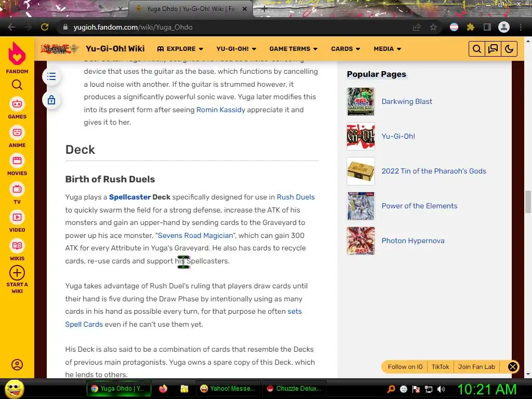Open Movies section in Fandom sidebar
Viewport: 532px width, 399px height.
tap(17, 165)
